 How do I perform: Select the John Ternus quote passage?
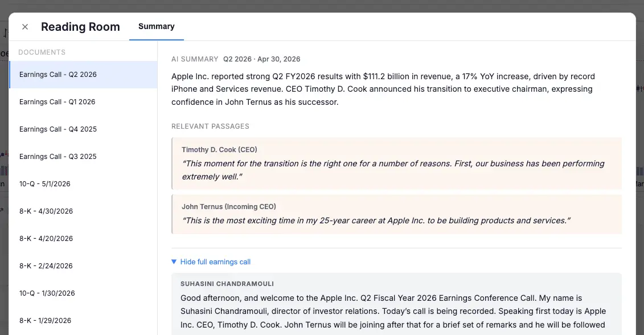point(396,215)
